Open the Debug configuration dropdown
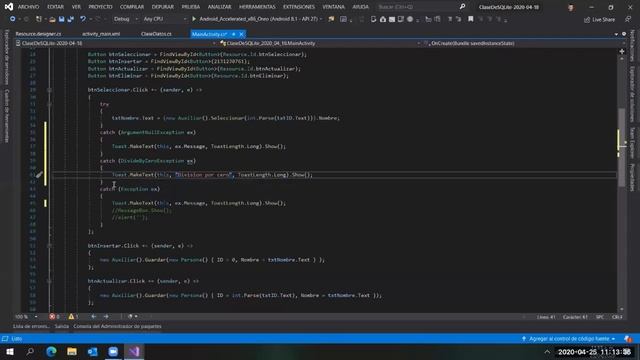This screenshot has width=640, height=360. pos(125,19)
